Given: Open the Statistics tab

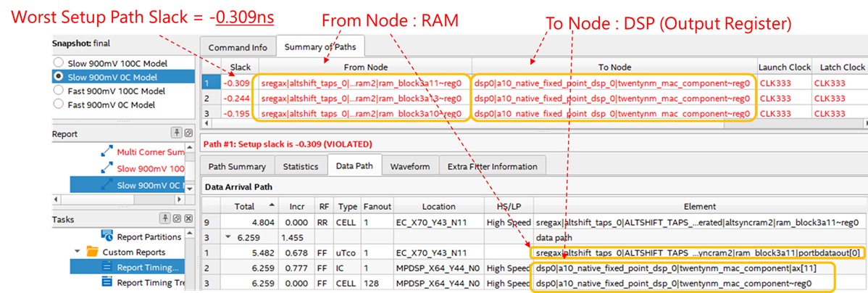Looking at the screenshot, I should 301,166.
